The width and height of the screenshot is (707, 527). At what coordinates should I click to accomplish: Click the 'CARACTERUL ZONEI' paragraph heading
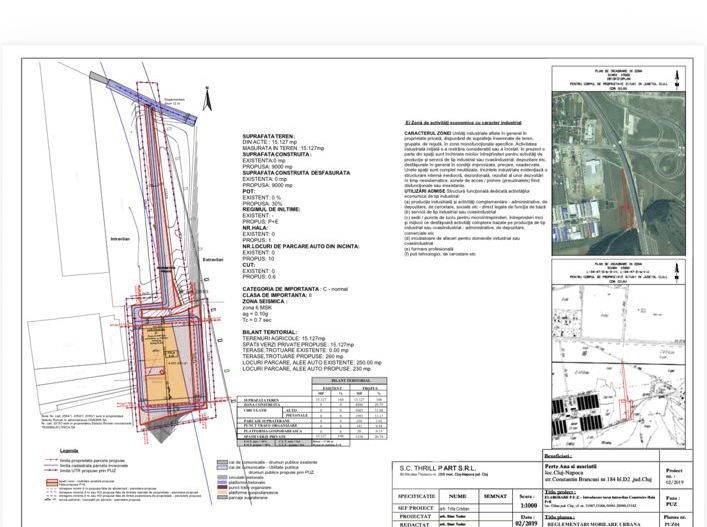tap(428, 134)
